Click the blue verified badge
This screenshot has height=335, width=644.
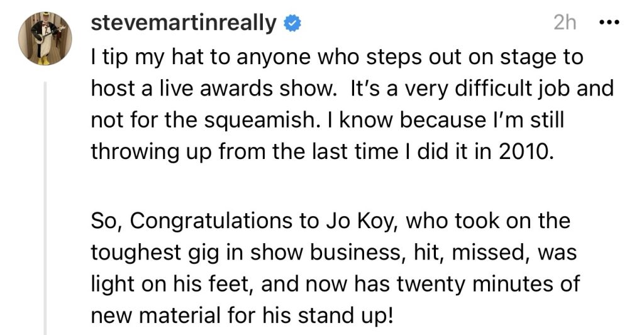click(291, 23)
